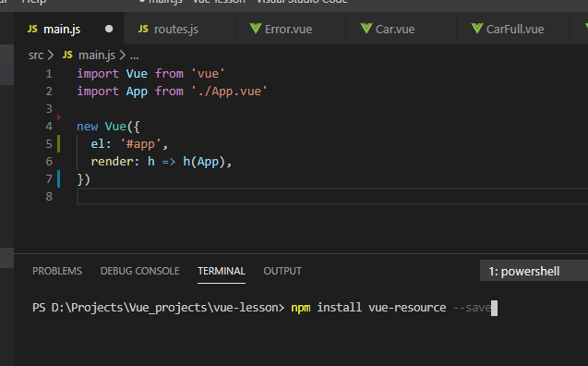This screenshot has height=366, width=588.
Task: Switch to the DEBUG CONSOLE panel tab
Action: (x=140, y=271)
